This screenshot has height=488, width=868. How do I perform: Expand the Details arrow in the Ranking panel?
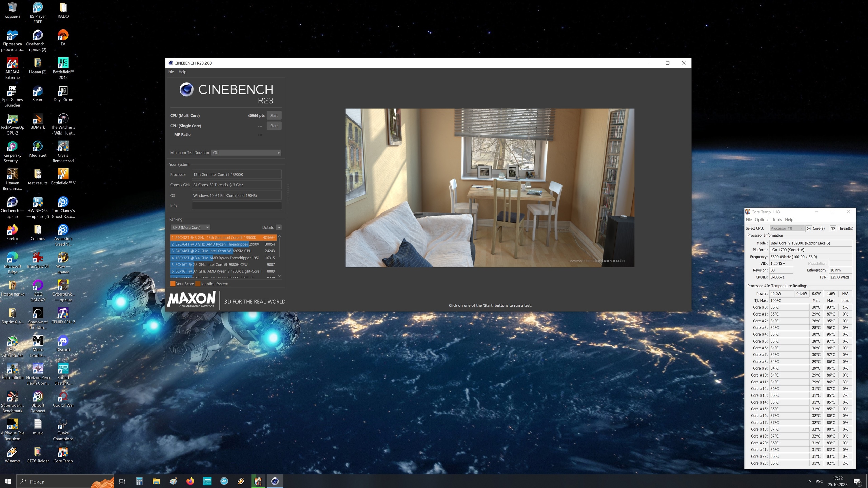click(x=278, y=227)
